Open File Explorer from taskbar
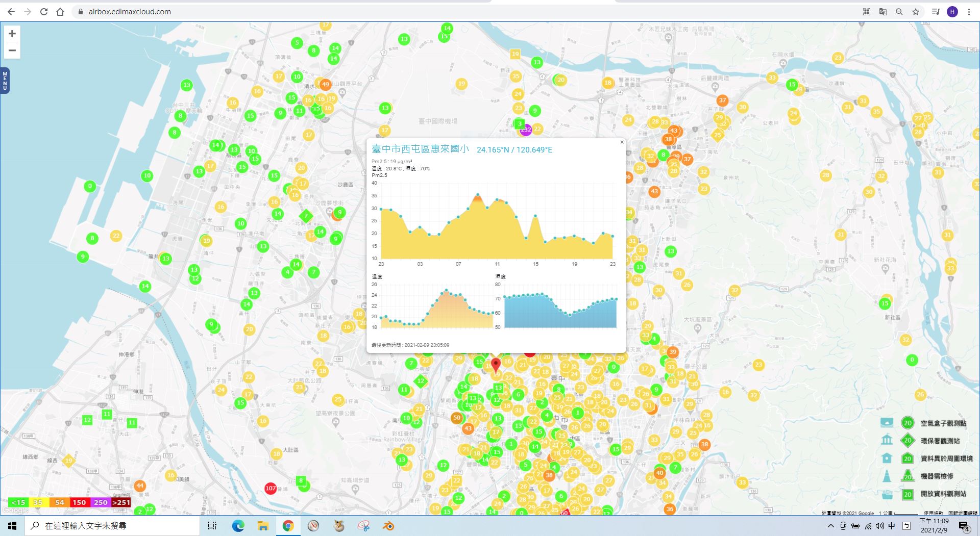The width and height of the screenshot is (980, 536). tap(263, 526)
